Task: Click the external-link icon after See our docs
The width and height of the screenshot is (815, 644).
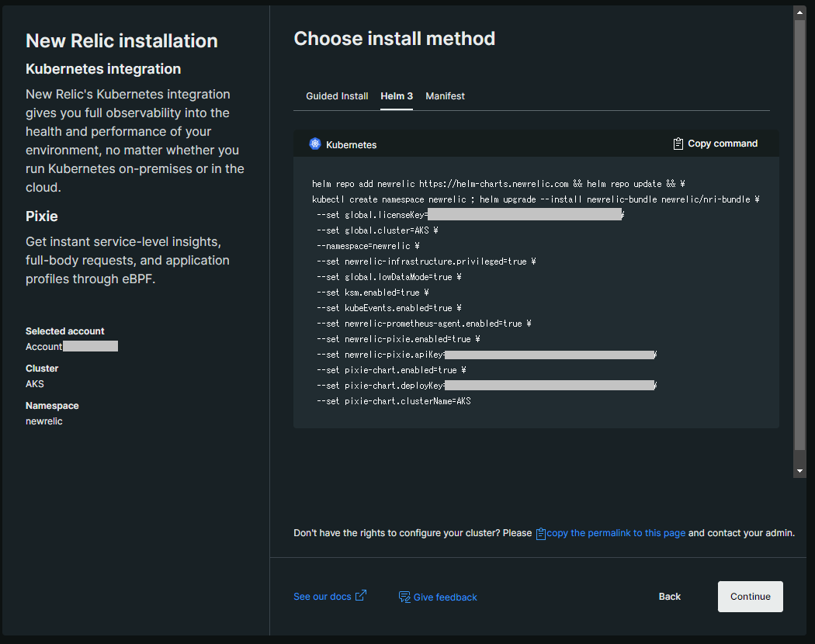Action: 361,596
